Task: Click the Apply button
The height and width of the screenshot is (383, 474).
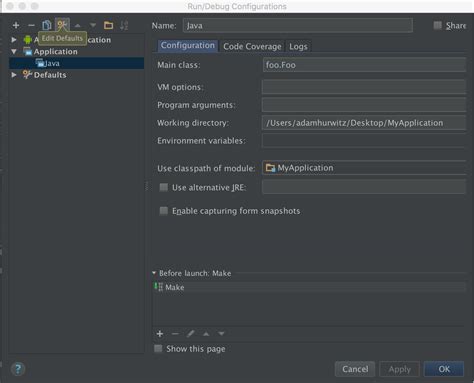Action: point(399,369)
